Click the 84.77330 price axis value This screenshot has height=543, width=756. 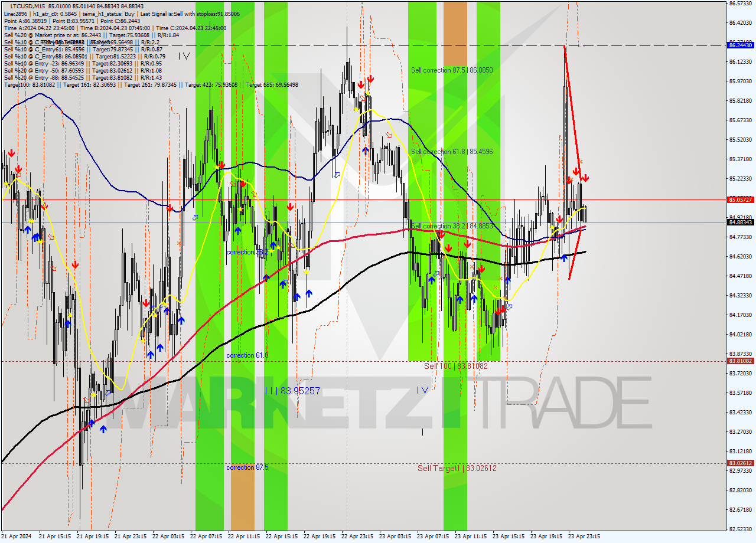tap(740, 237)
